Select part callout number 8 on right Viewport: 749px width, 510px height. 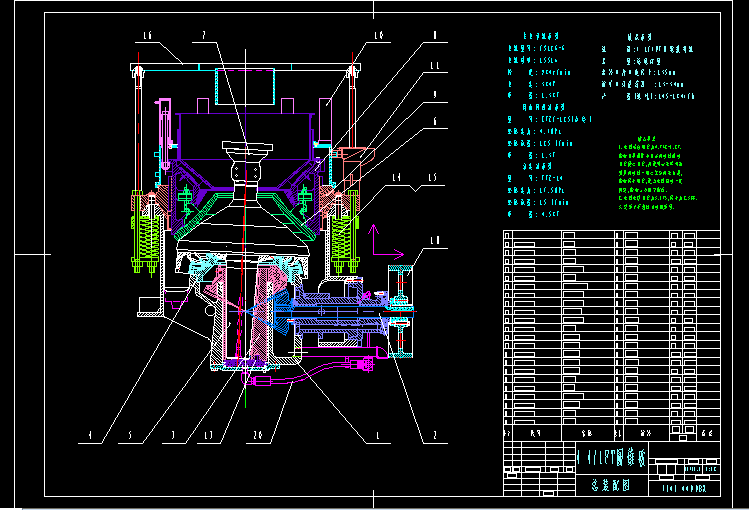435,37
